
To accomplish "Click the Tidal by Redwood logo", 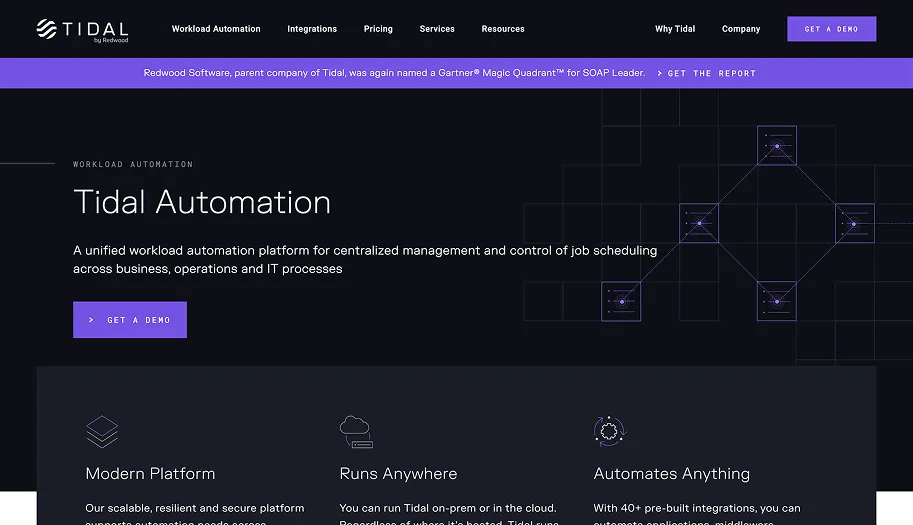I will pos(82,30).
